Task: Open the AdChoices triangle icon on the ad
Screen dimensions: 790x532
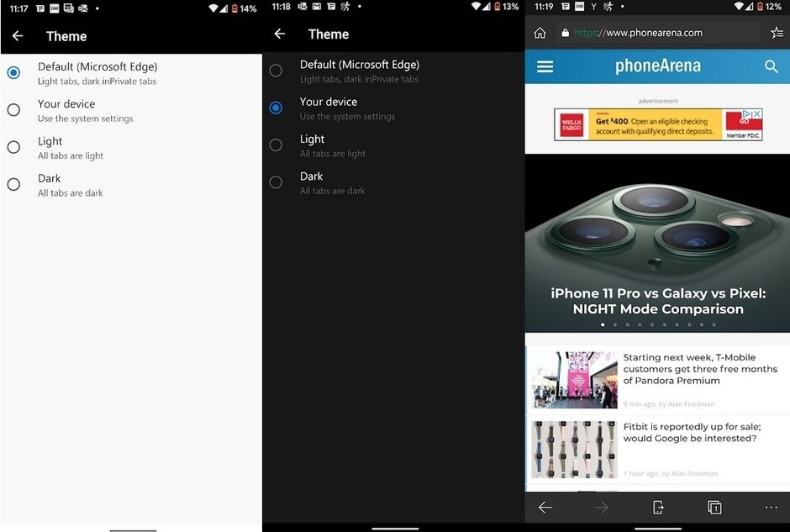Action: point(748,113)
